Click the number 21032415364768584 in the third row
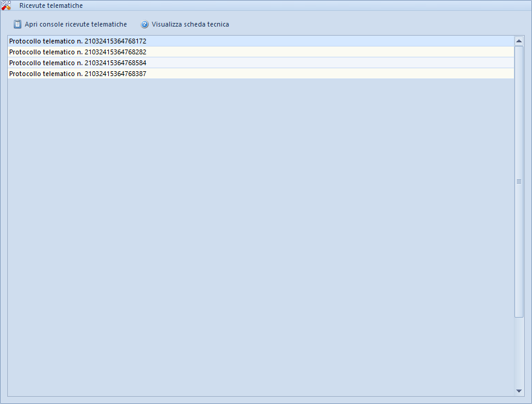Image resolution: width=532 pixels, height=404 pixels. pyautogui.click(x=115, y=63)
